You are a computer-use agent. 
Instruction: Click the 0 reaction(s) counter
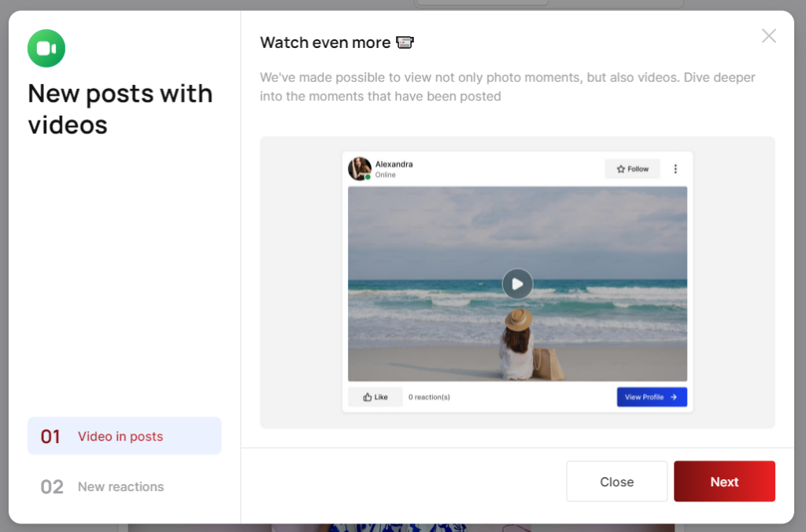coord(429,397)
